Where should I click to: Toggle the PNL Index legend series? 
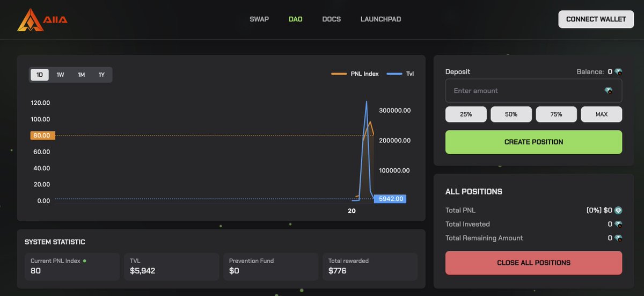coord(355,74)
